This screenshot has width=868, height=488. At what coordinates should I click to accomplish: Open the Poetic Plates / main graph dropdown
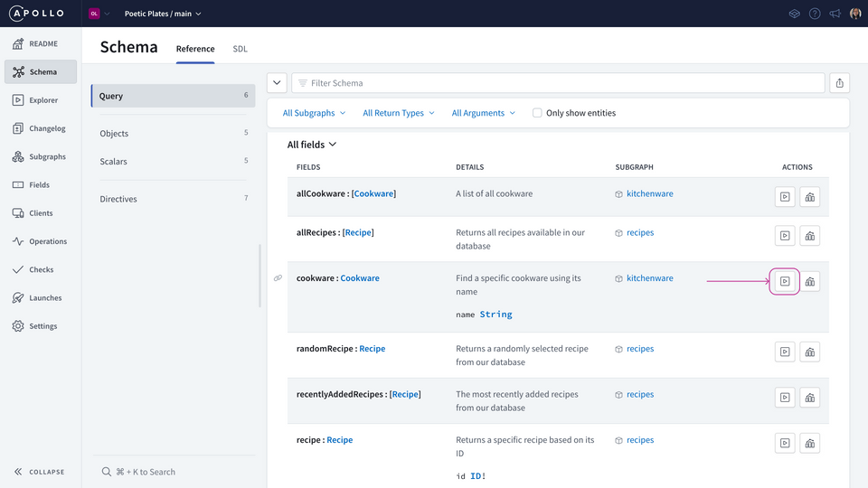163,14
